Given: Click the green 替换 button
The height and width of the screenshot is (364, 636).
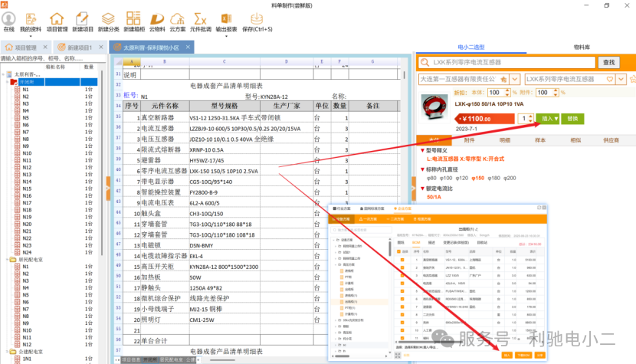Looking at the screenshot, I should point(572,119).
